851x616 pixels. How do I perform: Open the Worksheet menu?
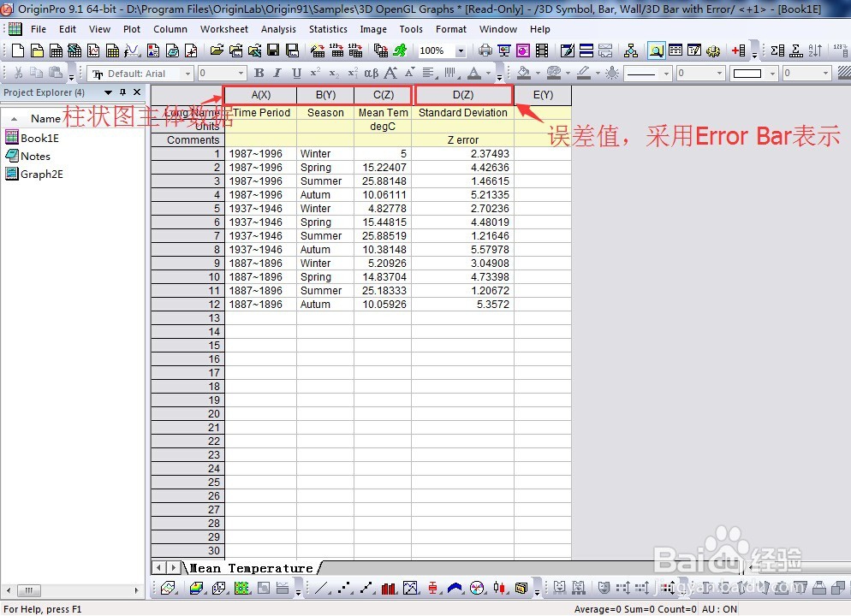click(x=224, y=29)
